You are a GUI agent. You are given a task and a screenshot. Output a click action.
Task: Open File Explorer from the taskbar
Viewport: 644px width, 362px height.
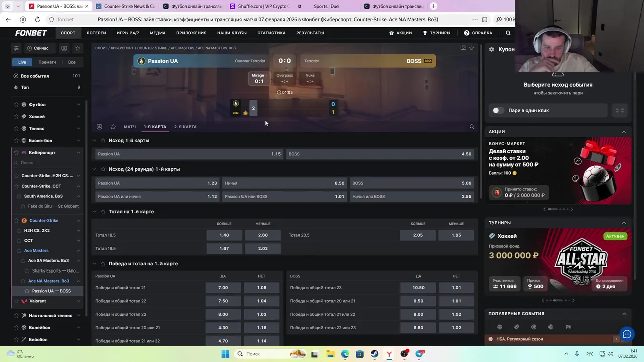pyautogui.click(x=330, y=354)
